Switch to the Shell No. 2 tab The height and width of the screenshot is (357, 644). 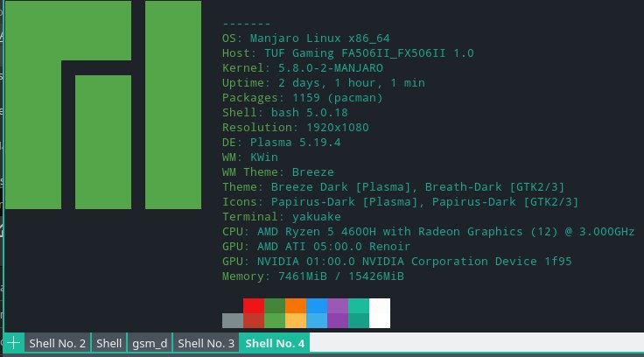[x=57, y=343]
